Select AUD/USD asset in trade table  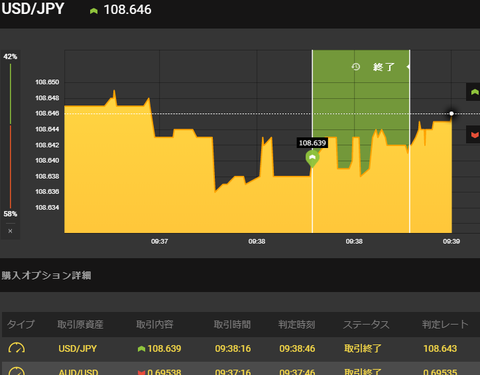tap(78, 372)
